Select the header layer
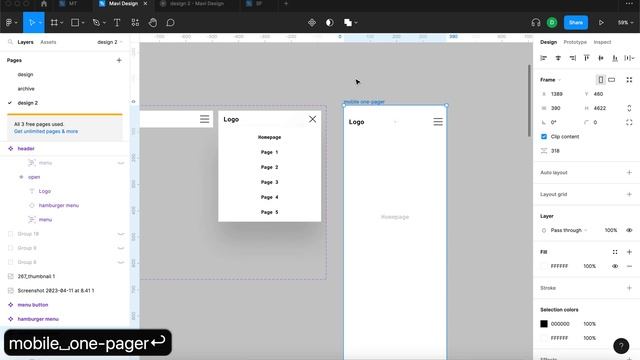 [x=26, y=149]
